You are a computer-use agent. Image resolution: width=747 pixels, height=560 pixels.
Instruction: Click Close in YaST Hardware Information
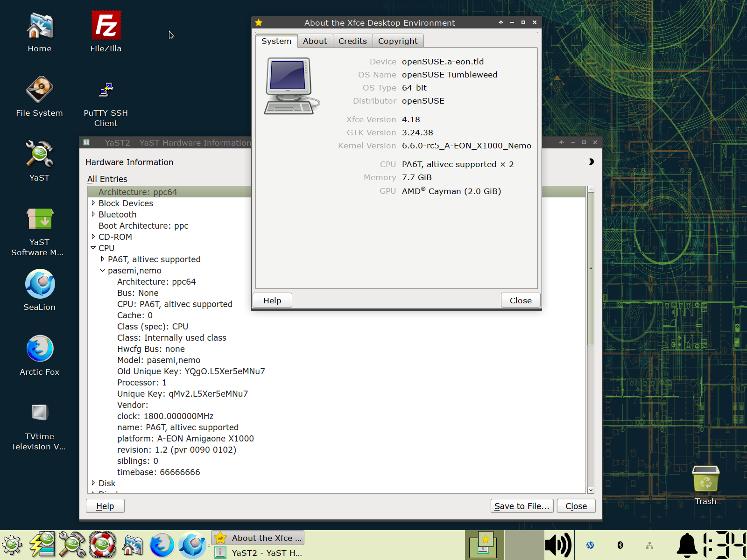(x=576, y=506)
